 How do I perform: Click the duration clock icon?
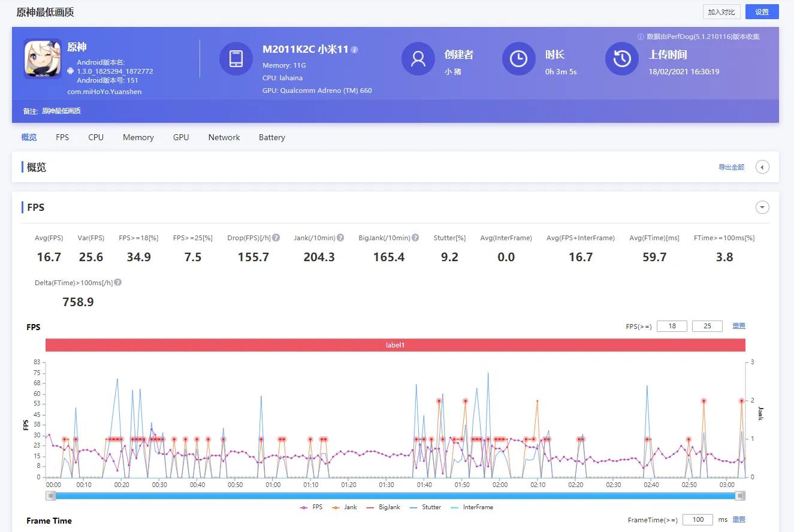(x=518, y=59)
